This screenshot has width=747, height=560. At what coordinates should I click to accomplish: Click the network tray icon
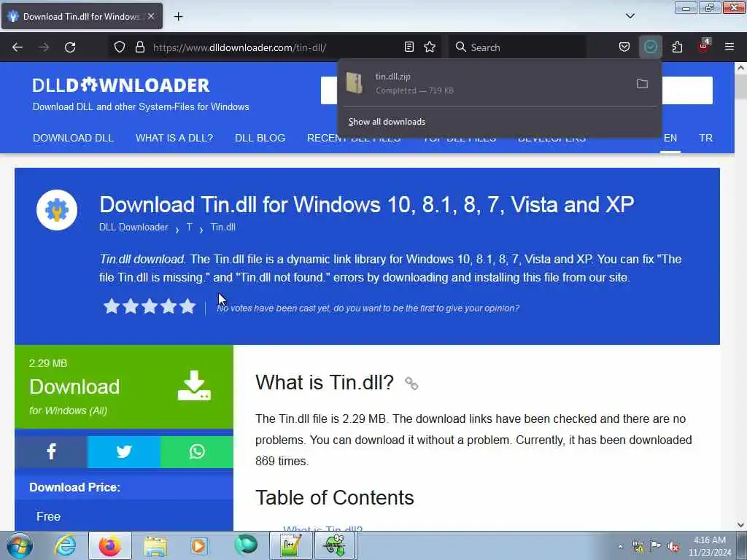click(x=638, y=547)
